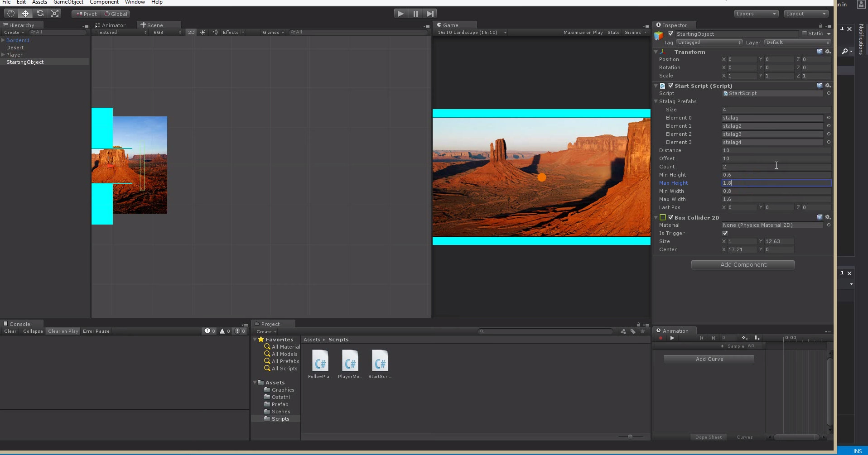The height and width of the screenshot is (455, 868).
Task: Click the Add Curve button
Action: click(709, 359)
